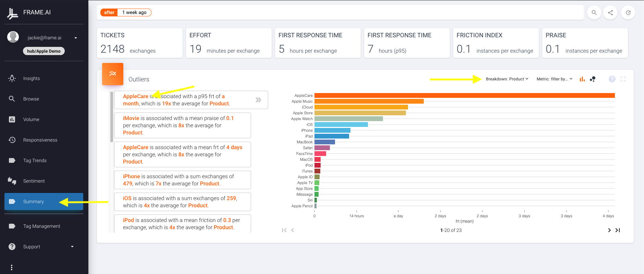The image size is (644, 274).
Task: Expand the Support submenu arrow
Action: (72, 247)
